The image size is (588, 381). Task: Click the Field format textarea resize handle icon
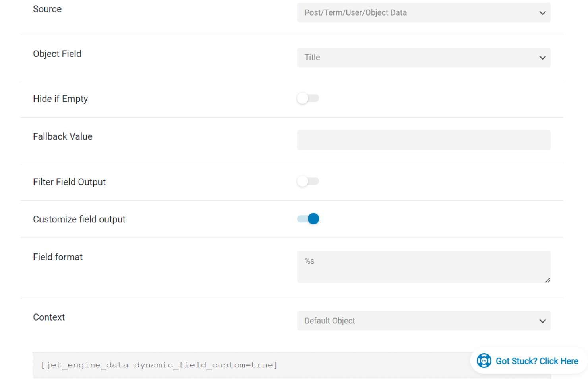click(x=547, y=280)
